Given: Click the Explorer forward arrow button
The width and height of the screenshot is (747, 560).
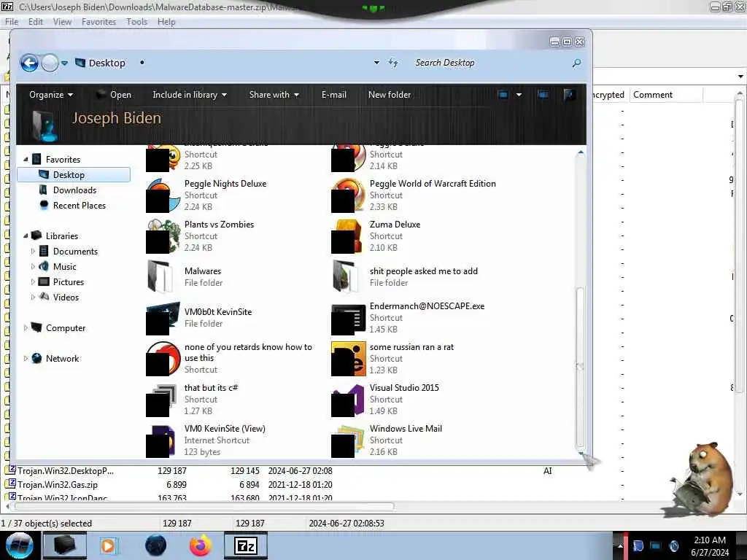Looking at the screenshot, I should (50, 63).
